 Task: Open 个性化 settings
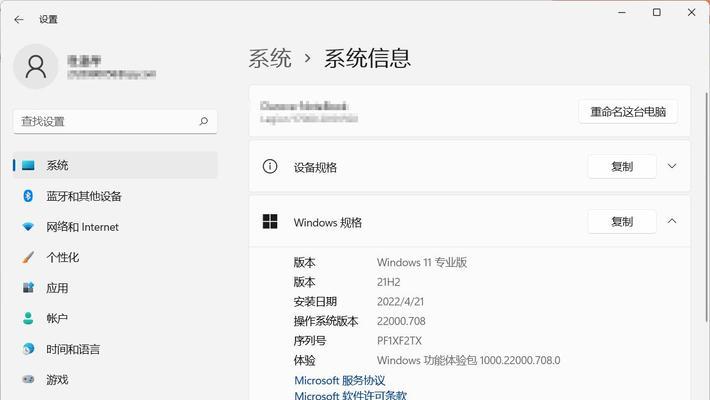pos(115,257)
